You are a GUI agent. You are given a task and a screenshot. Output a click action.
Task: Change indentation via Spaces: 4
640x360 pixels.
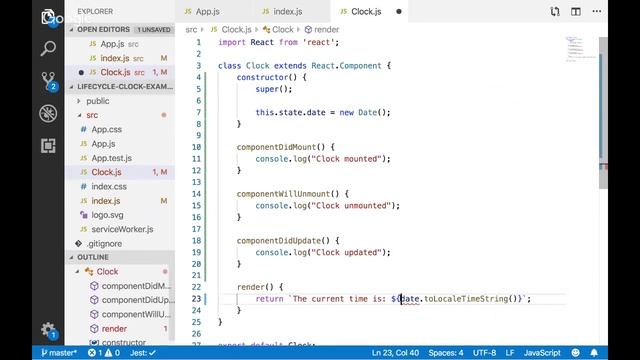click(x=446, y=353)
